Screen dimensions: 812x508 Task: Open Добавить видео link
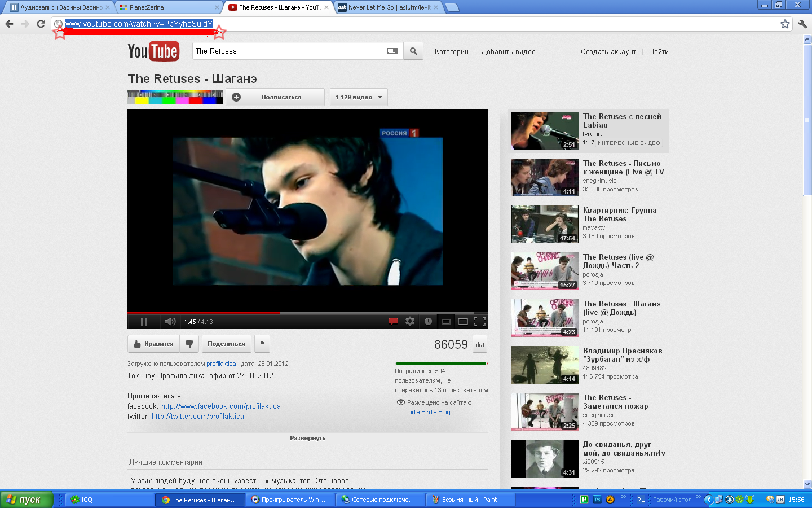(509, 51)
